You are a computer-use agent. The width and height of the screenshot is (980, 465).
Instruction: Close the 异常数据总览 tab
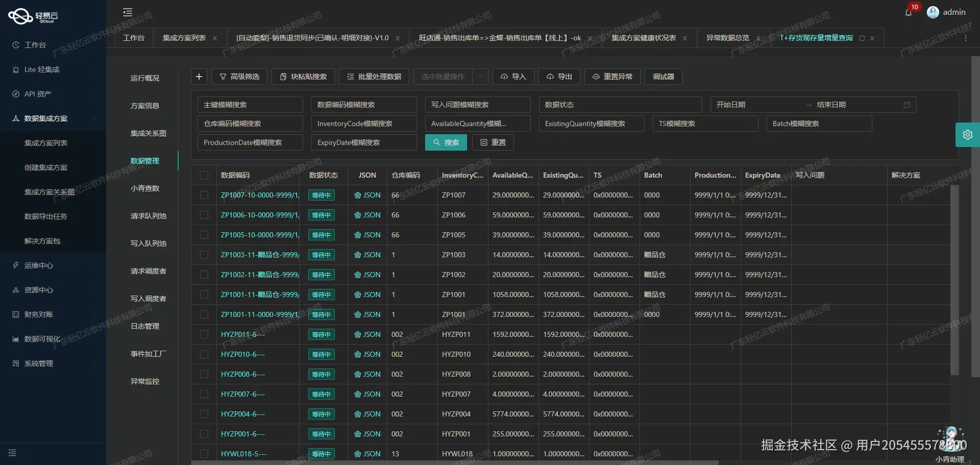click(x=758, y=38)
